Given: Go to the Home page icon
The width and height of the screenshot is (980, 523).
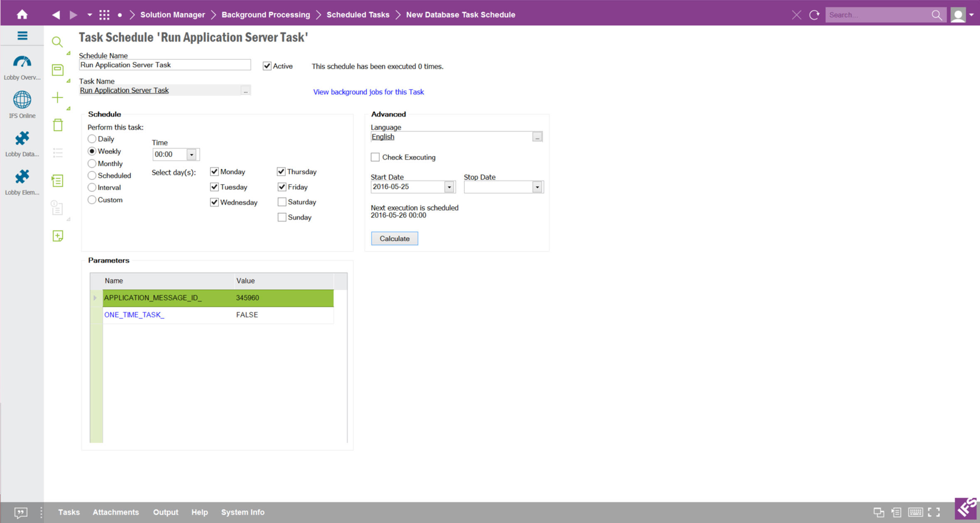Looking at the screenshot, I should [22, 15].
